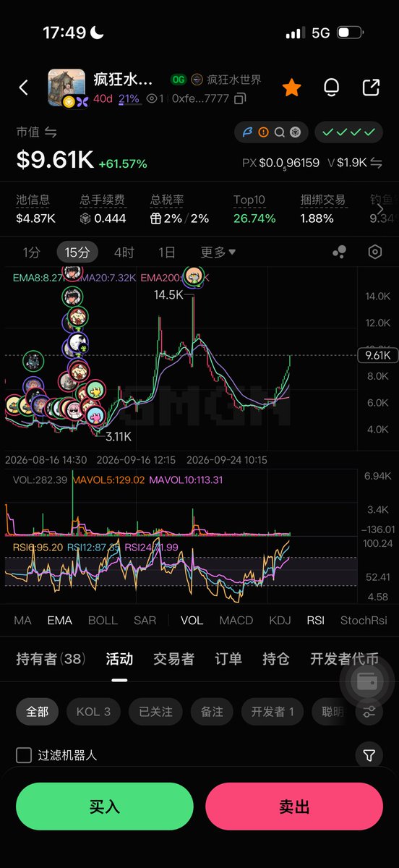Open the green checkmarks audit pill
399x868 pixels.
(x=348, y=132)
